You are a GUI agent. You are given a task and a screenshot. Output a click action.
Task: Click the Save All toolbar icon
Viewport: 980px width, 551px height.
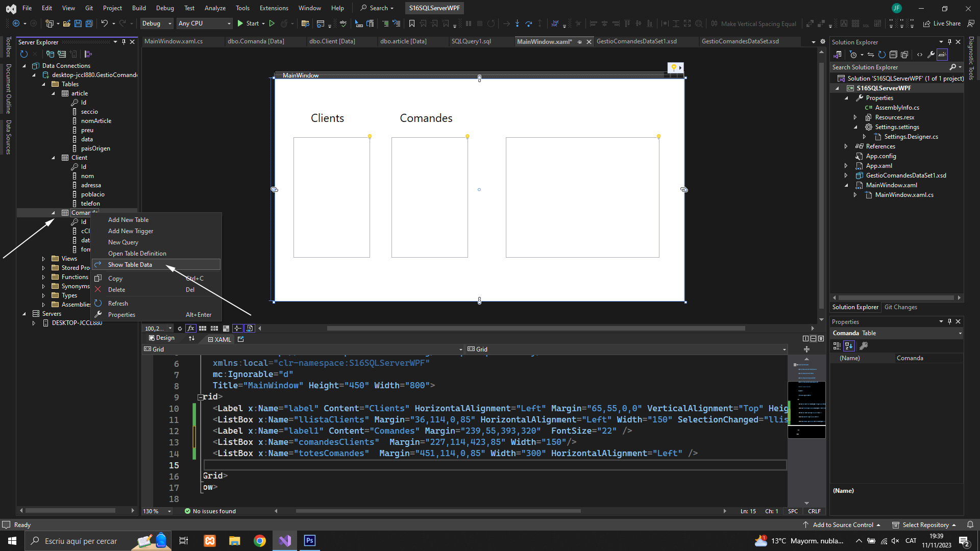click(89, 23)
